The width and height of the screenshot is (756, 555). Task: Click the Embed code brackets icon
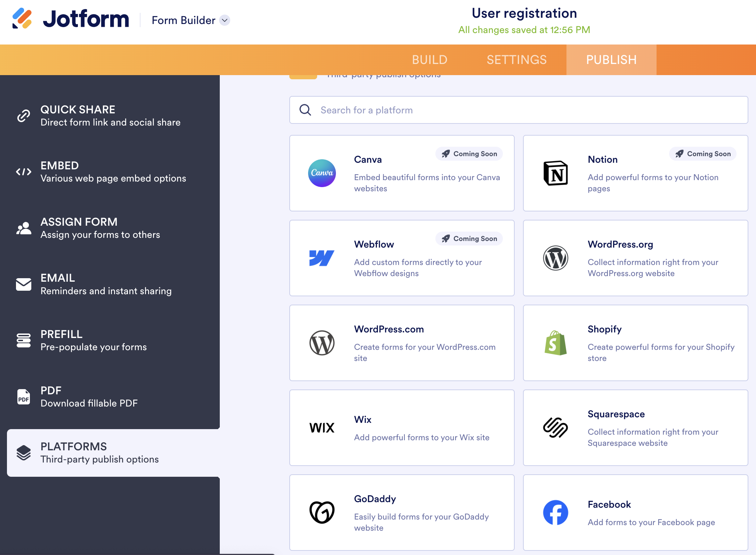click(x=24, y=172)
